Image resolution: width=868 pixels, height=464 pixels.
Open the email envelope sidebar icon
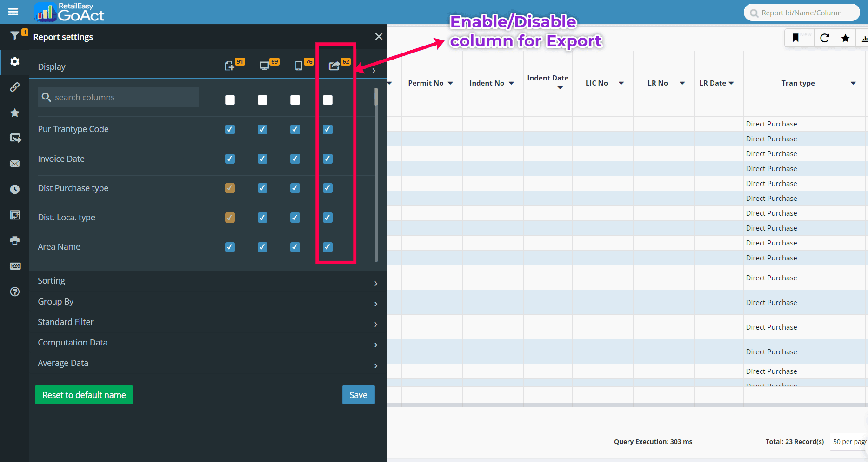15,164
